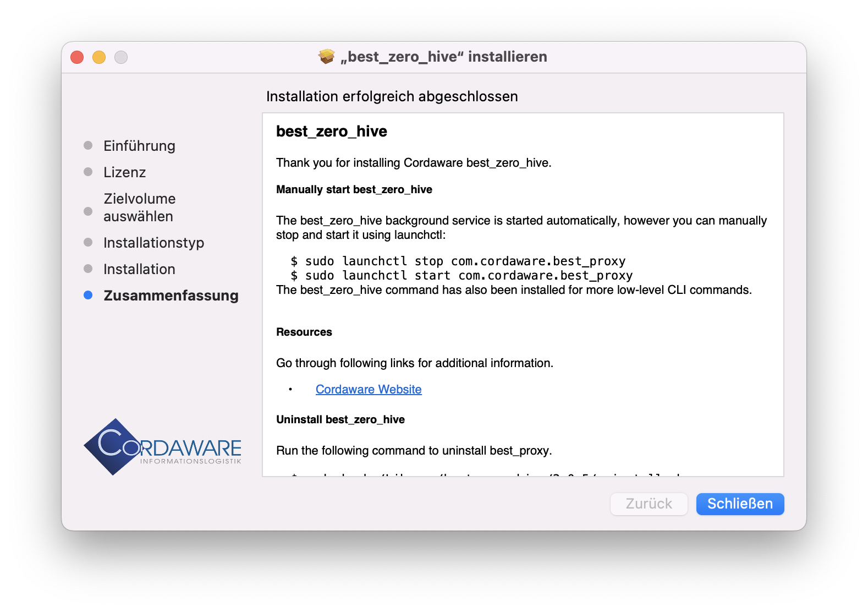Select the Zusammenfassung step
Viewport: 868px width, 612px height.
171,296
